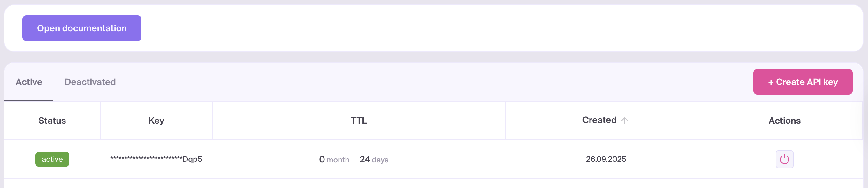Image resolution: width=868 pixels, height=188 pixels.
Task: Click the 0 month TTL value
Action: pos(334,159)
